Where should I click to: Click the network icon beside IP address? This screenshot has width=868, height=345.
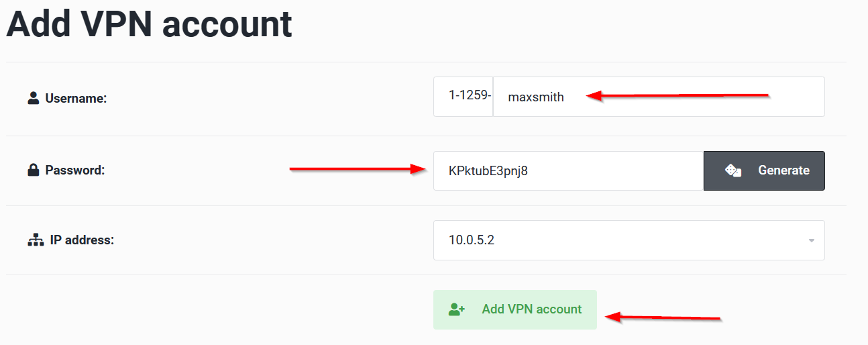point(35,240)
